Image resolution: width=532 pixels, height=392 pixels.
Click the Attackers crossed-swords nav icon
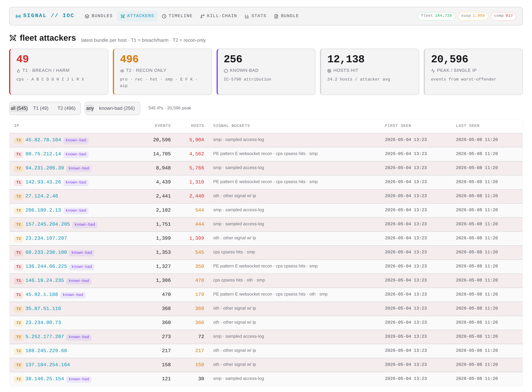[123, 16]
